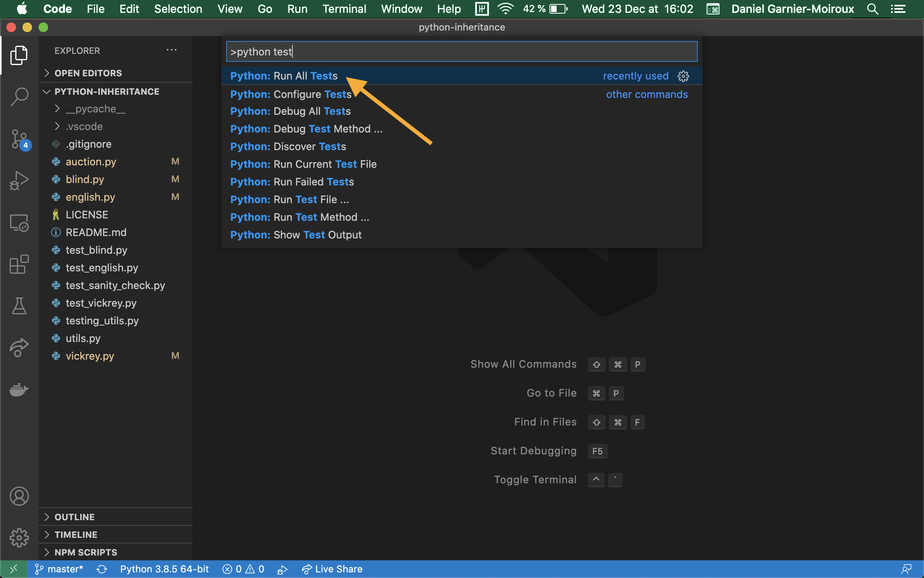Open the Testing flask view
924x578 pixels.
pos(19,306)
